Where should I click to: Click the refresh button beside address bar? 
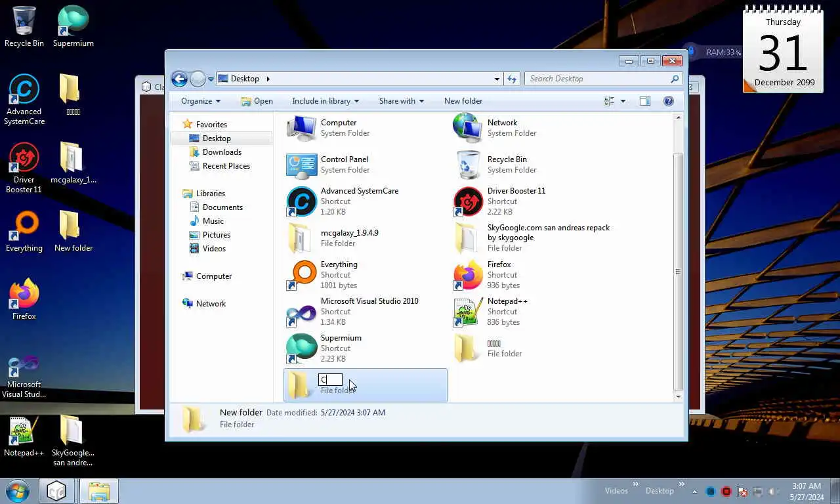[513, 79]
